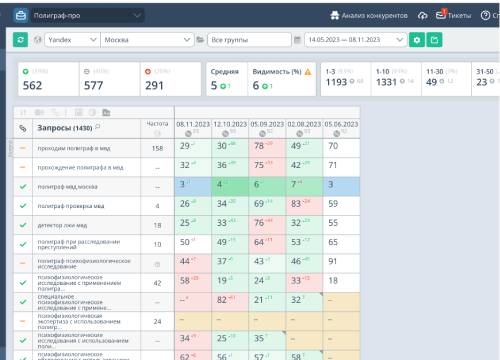The width and height of the screenshot is (500, 360).
Task: Click the Все группы field
Action: click(249, 40)
